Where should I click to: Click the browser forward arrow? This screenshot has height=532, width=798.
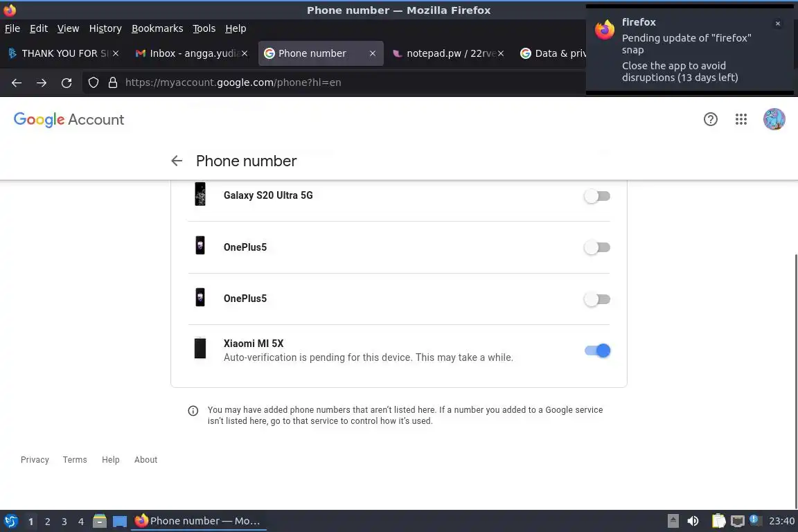42,82
